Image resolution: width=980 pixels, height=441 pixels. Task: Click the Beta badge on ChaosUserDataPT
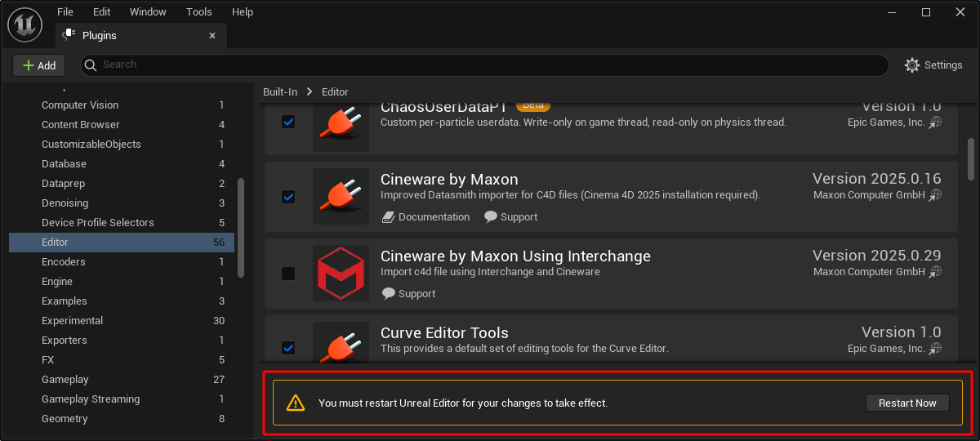tap(533, 105)
